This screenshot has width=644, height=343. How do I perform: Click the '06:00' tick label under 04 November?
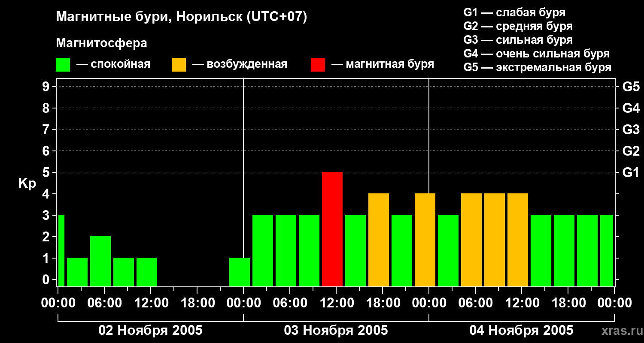(475, 303)
